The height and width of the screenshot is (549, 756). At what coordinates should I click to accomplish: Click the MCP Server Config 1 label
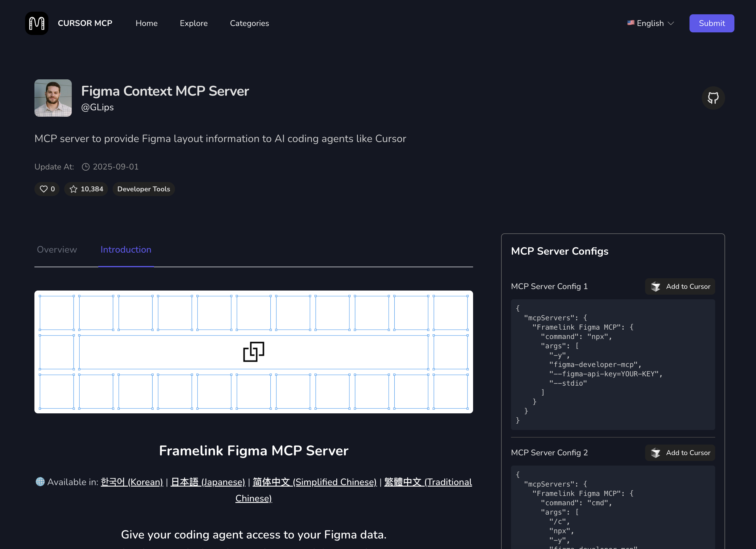(x=549, y=287)
